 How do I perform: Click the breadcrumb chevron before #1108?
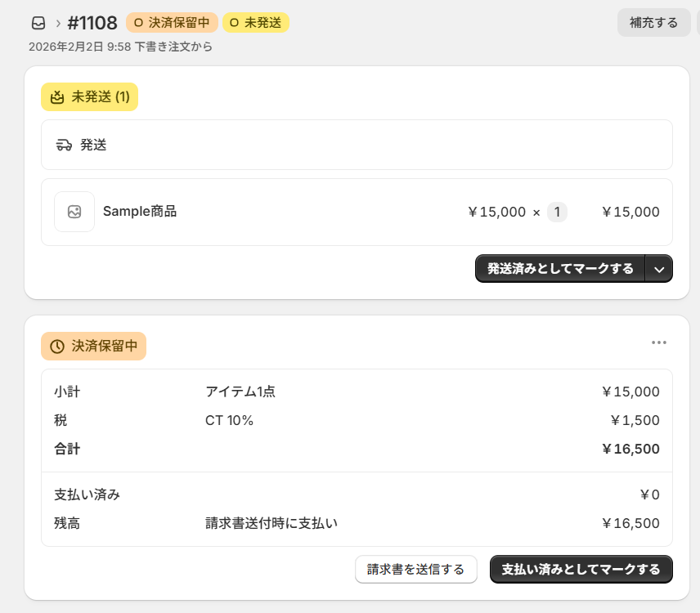coord(58,23)
